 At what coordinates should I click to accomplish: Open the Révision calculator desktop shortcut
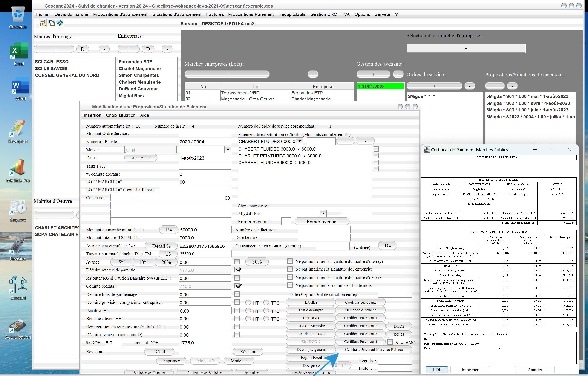pyautogui.click(x=18, y=249)
